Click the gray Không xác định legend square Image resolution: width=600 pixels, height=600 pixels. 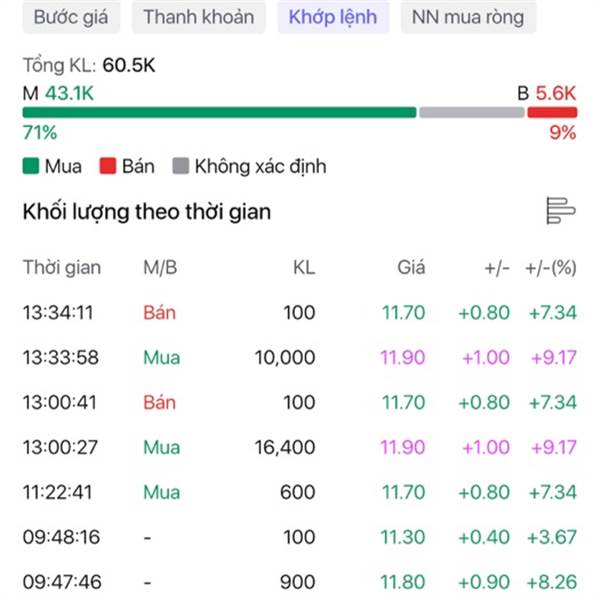tap(181, 166)
